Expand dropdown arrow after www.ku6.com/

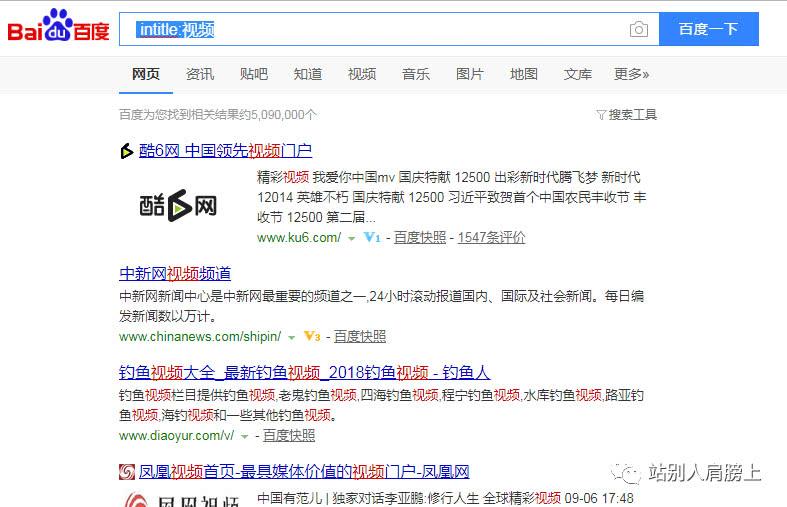(x=352, y=239)
